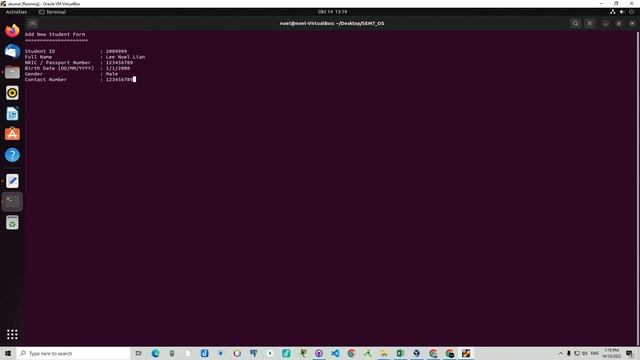Screen dimensions: 640x360
Task: Click the new tab button in terminal header
Action: pyautogui.click(x=33, y=23)
